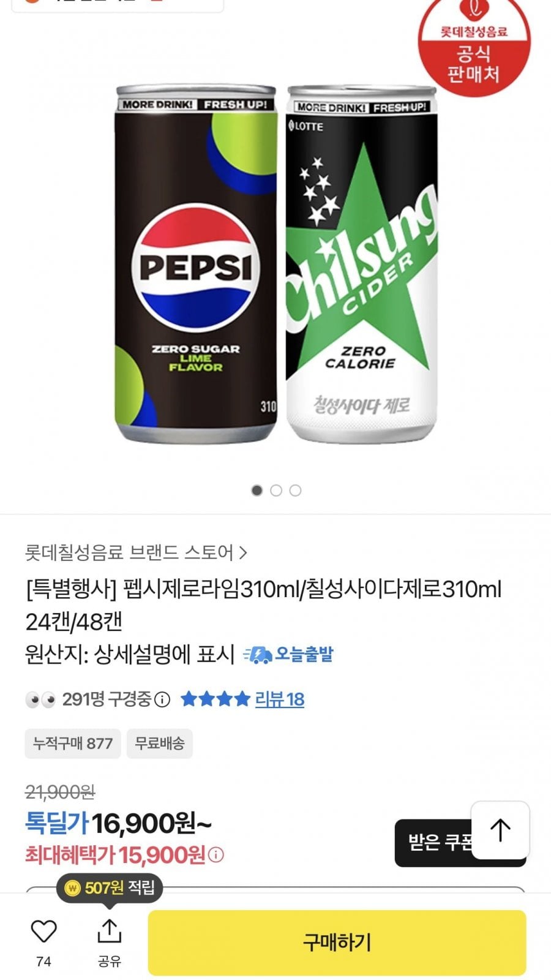Select the first image carousel dot

coord(257,491)
